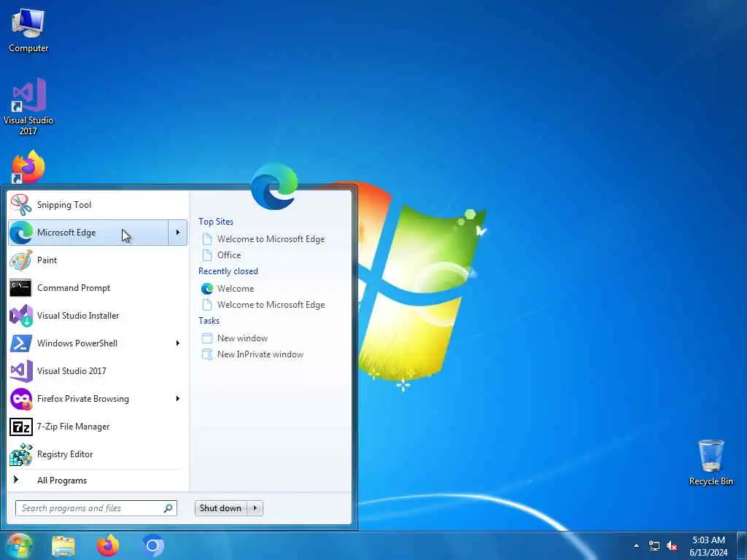Click large Edge logo atop Start menu
The height and width of the screenshot is (560, 747).
coord(274,186)
